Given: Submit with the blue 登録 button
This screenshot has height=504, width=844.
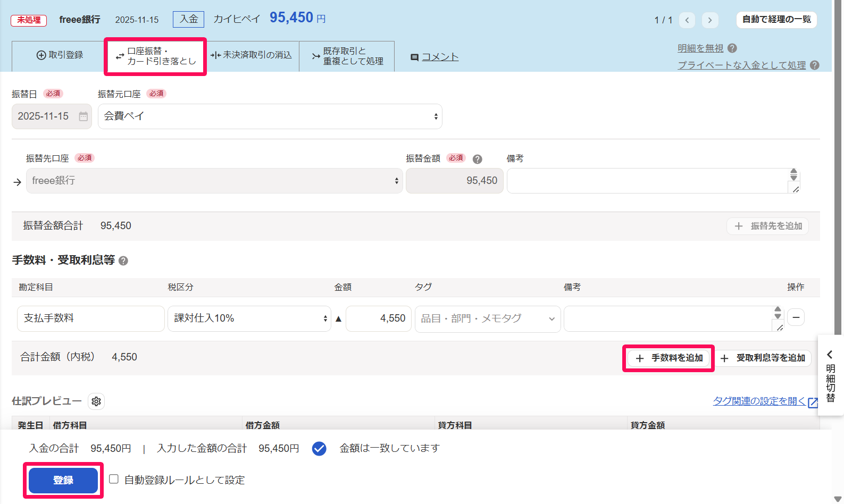Looking at the screenshot, I should tap(63, 481).
